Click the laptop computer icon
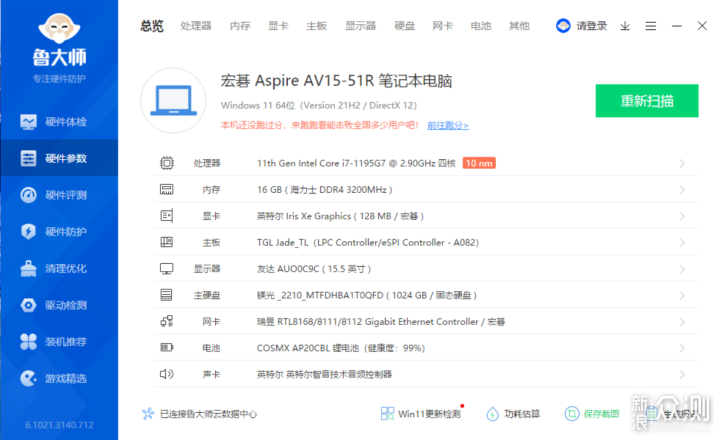The image size is (720, 440). click(x=173, y=101)
